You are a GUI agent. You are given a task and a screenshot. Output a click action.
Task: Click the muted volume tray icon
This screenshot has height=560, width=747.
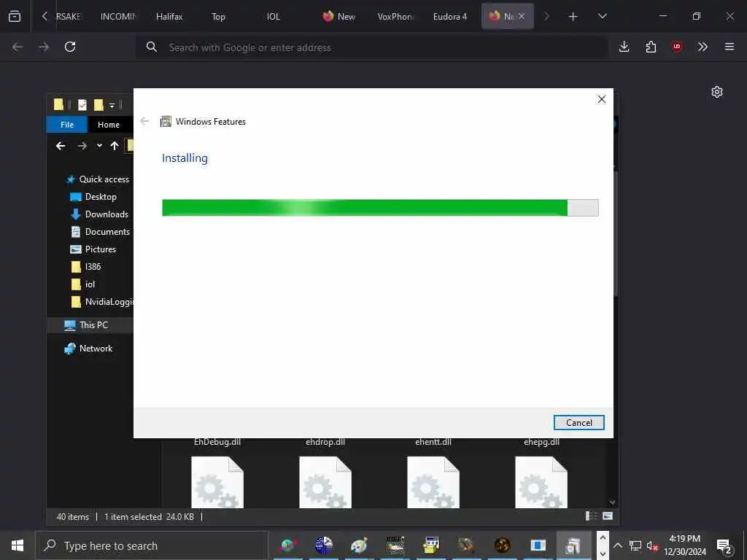coord(652,545)
